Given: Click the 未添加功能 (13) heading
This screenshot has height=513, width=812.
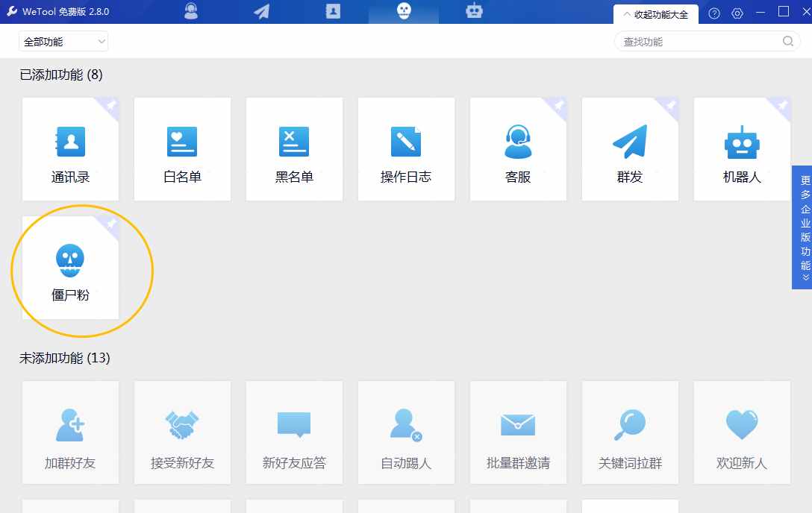Looking at the screenshot, I should (x=65, y=358).
